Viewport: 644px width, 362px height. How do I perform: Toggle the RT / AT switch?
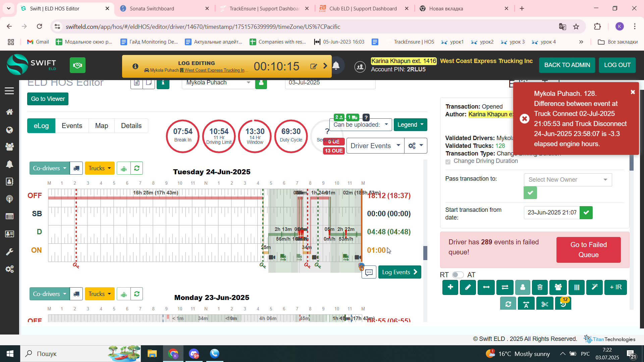click(458, 275)
